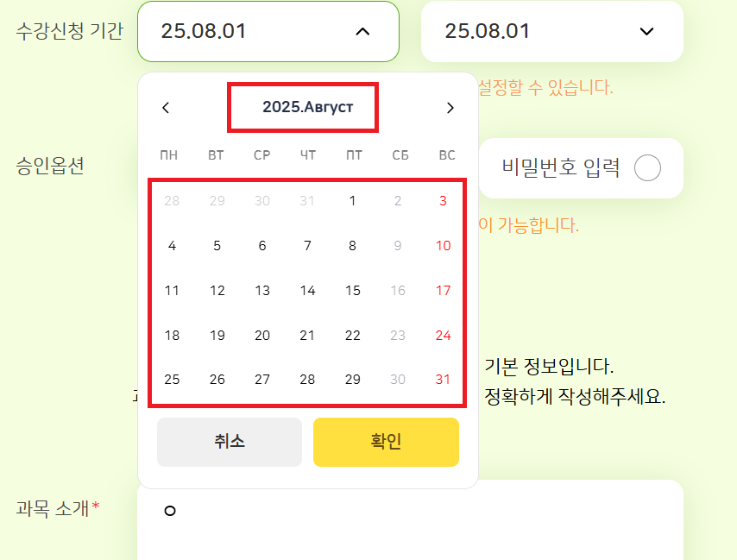Go to previous month in calendar

tap(166, 108)
